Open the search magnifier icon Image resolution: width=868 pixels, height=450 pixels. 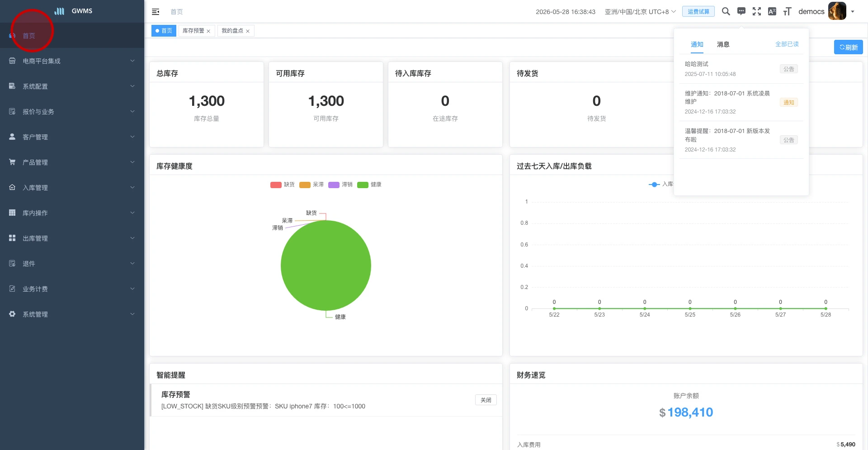point(726,11)
